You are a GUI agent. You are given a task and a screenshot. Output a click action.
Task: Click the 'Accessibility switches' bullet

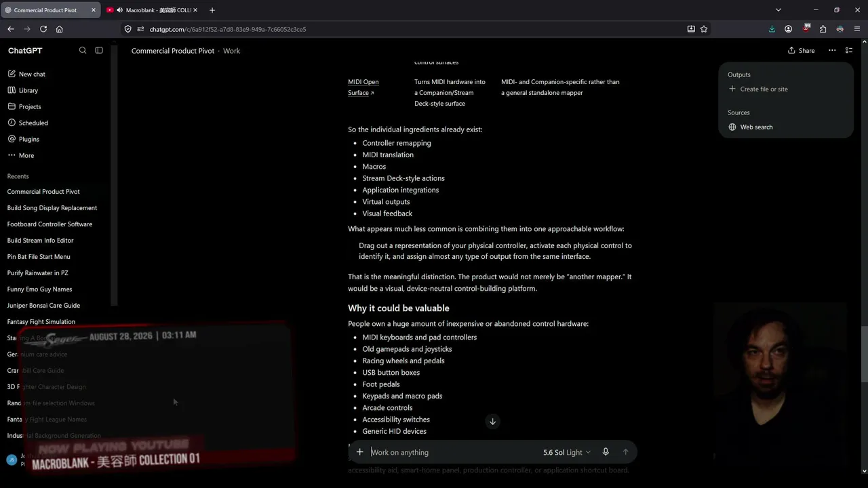tap(396, 420)
